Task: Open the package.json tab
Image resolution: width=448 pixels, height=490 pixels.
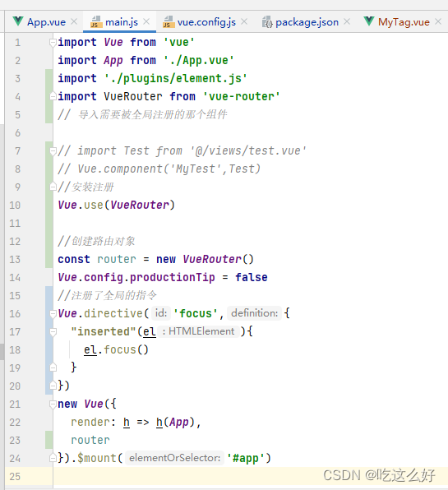Action: (307, 22)
